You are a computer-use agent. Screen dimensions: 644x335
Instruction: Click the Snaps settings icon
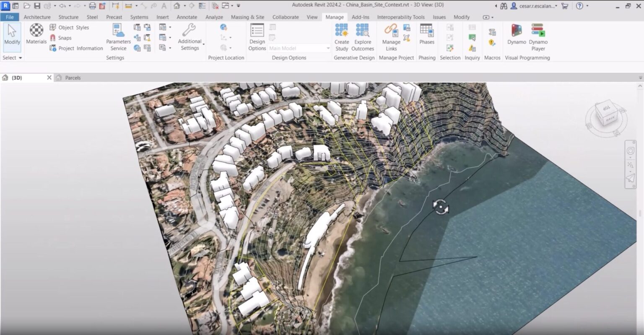click(53, 38)
